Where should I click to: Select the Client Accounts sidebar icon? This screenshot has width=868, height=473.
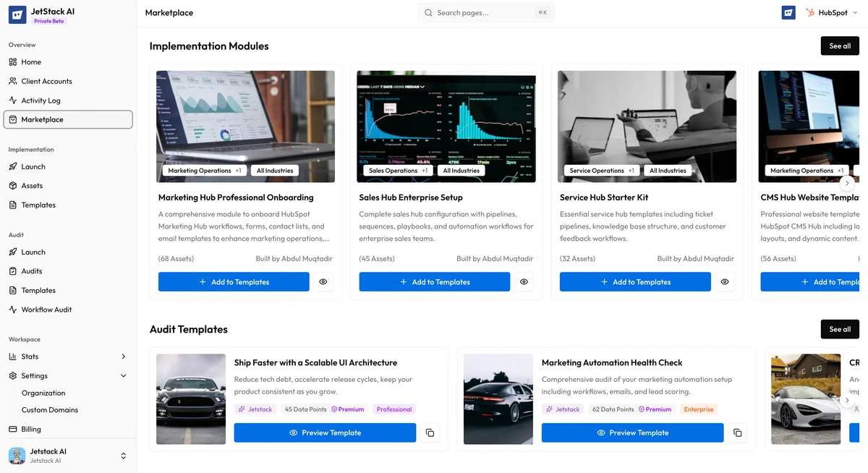tap(12, 81)
